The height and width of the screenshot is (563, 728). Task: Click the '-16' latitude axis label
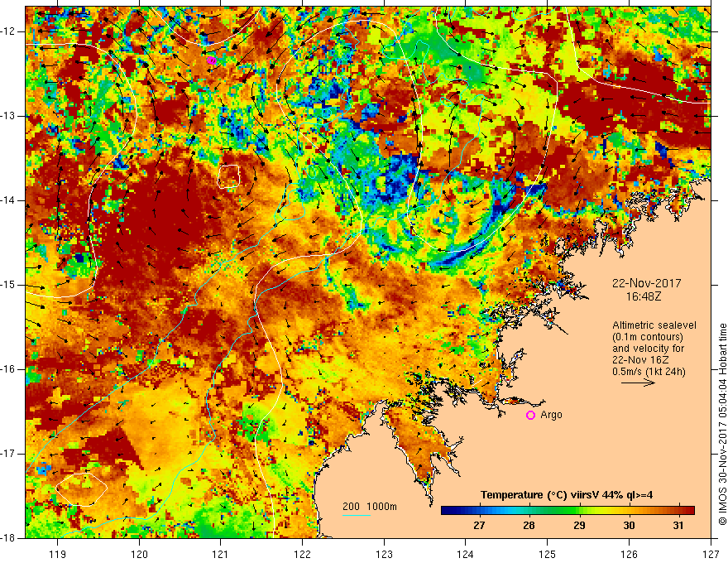[8, 369]
